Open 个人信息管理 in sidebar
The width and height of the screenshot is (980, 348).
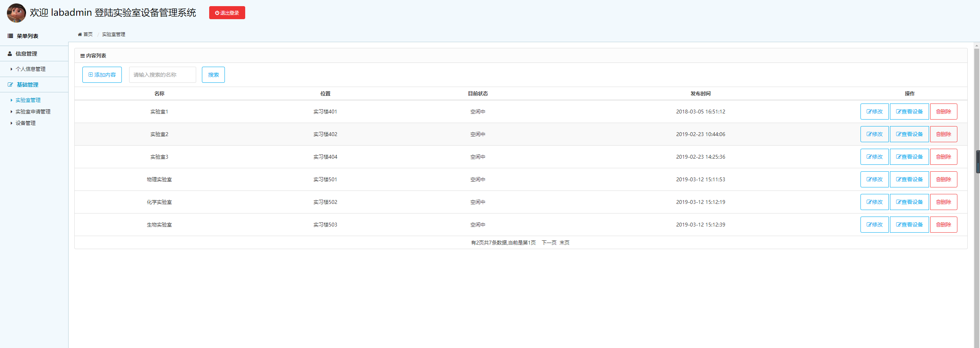pyautogui.click(x=30, y=69)
